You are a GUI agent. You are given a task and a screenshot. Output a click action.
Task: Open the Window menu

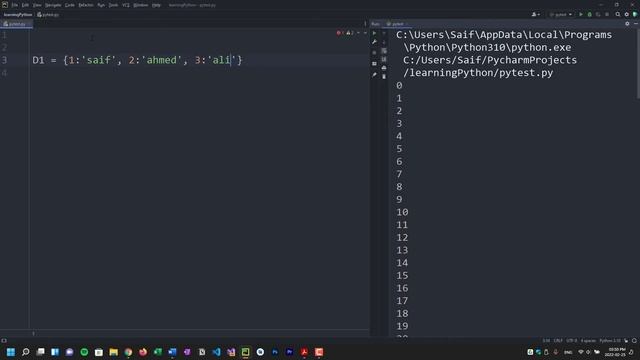tap(141, 5)
